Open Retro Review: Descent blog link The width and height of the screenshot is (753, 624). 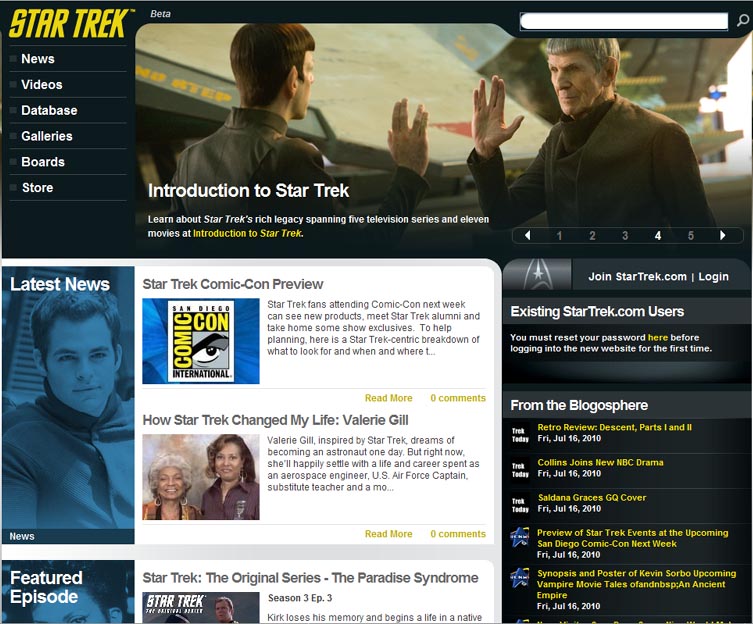point(614,428)
